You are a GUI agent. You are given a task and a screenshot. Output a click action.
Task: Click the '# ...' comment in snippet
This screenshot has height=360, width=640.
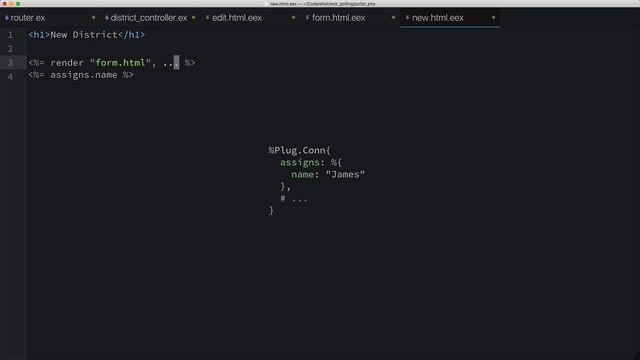click(293, 199)
